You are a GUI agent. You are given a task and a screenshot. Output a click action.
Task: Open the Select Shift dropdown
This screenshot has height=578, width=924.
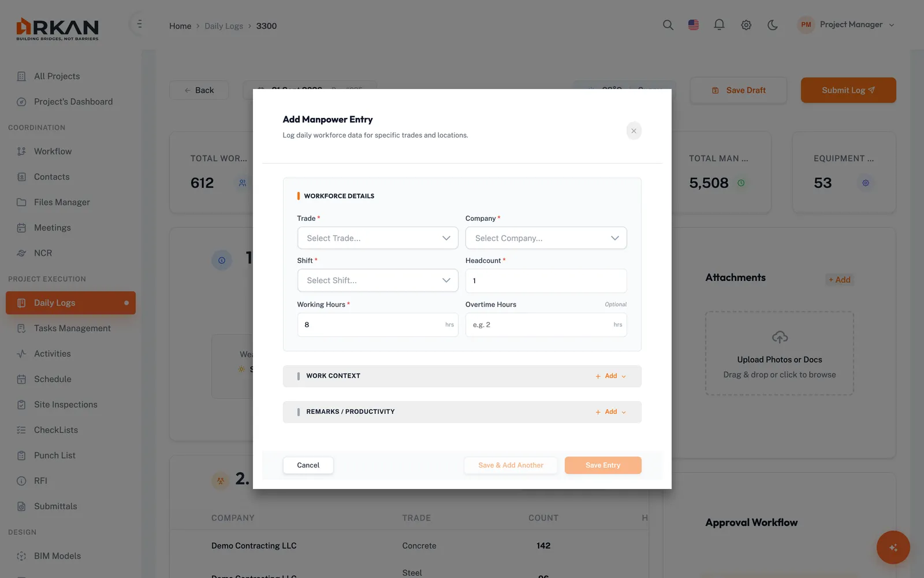point(378,280)
